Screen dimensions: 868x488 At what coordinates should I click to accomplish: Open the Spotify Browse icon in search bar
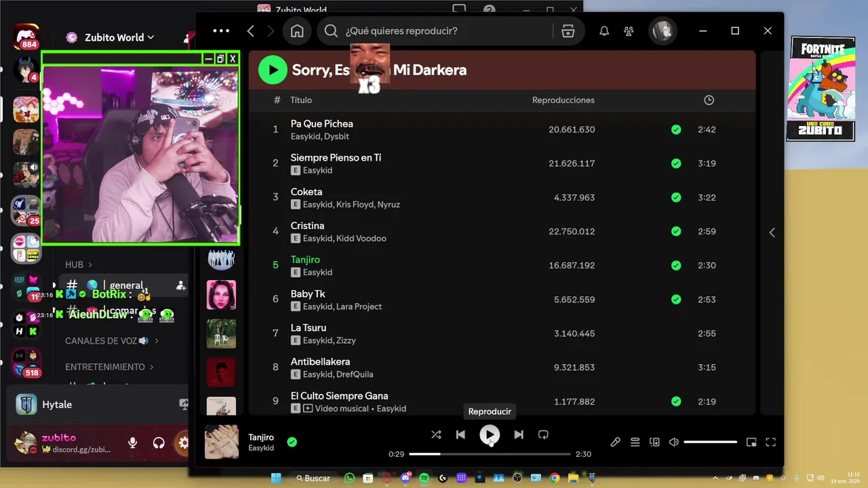click(568, 31)
